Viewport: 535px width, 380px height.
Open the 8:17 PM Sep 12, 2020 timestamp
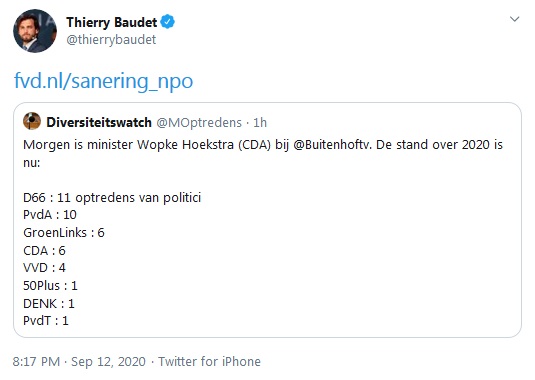79,361
